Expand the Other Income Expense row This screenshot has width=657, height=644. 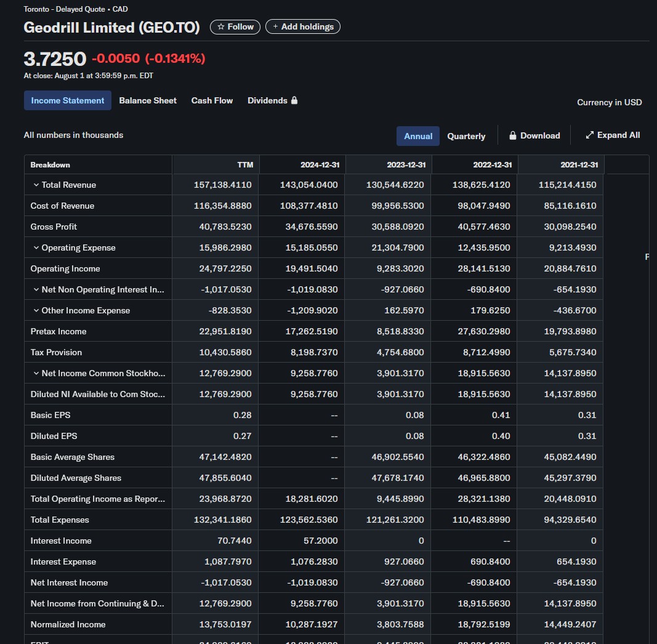point(36,310)
